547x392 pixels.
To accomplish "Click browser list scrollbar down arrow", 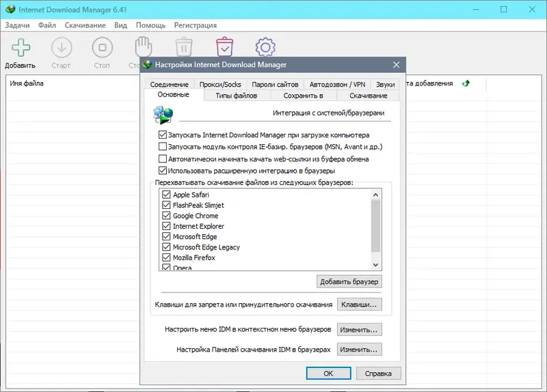I will (375, 265).
